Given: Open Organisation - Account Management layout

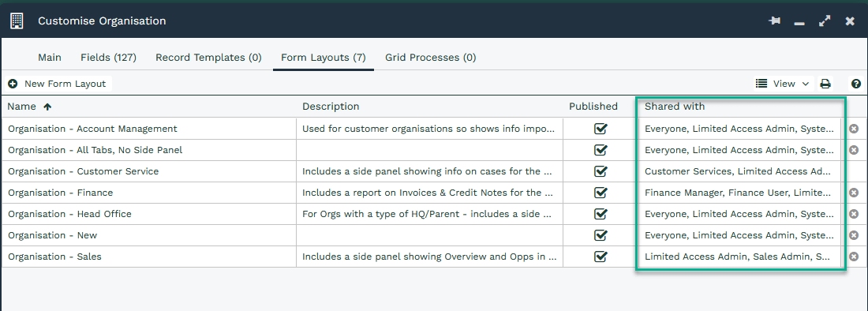Looking at the screenshot, I should pos(92,129).
